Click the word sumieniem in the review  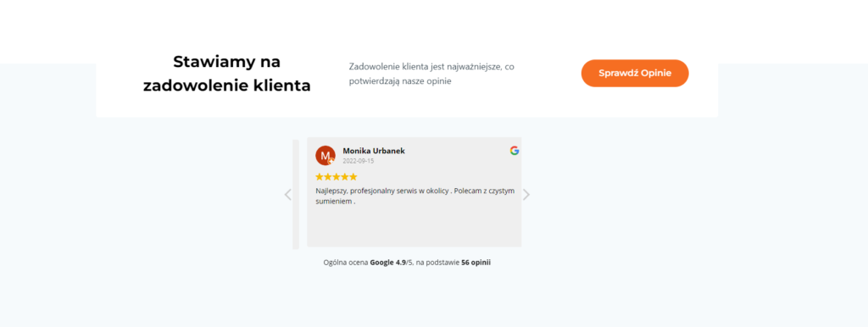click(x=334, y=202)
